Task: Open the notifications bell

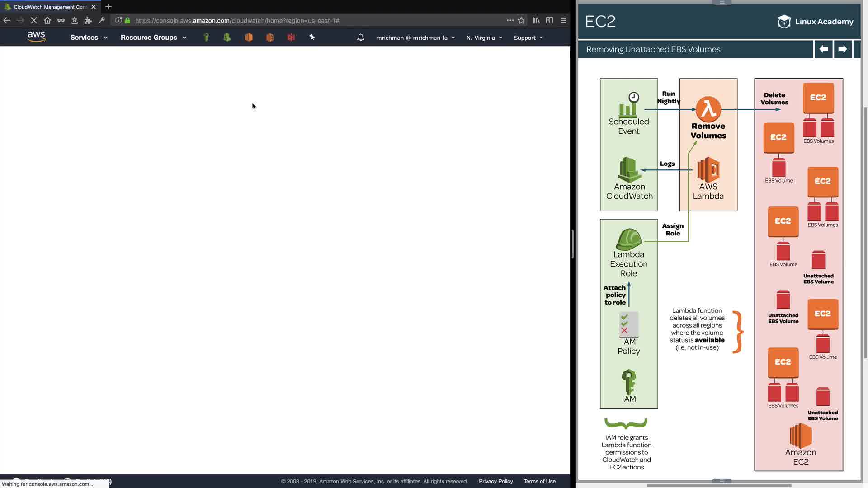Action: click(x=360, y=38)
